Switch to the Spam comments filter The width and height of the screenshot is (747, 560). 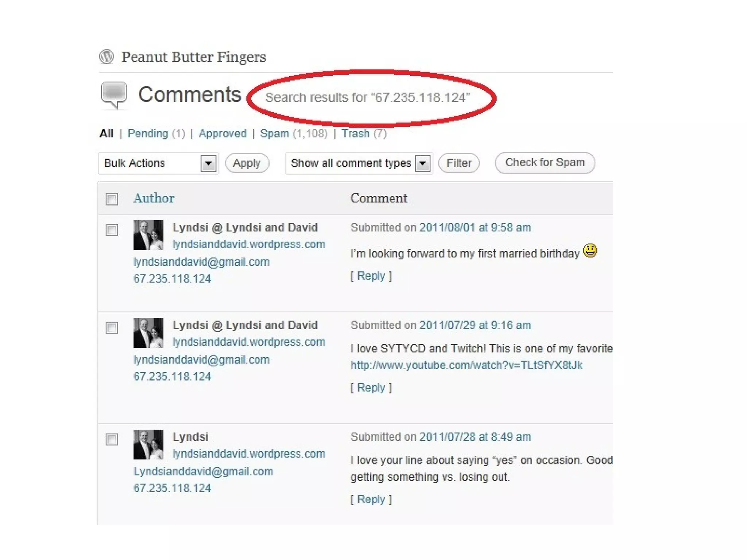(x=274, y=133)
